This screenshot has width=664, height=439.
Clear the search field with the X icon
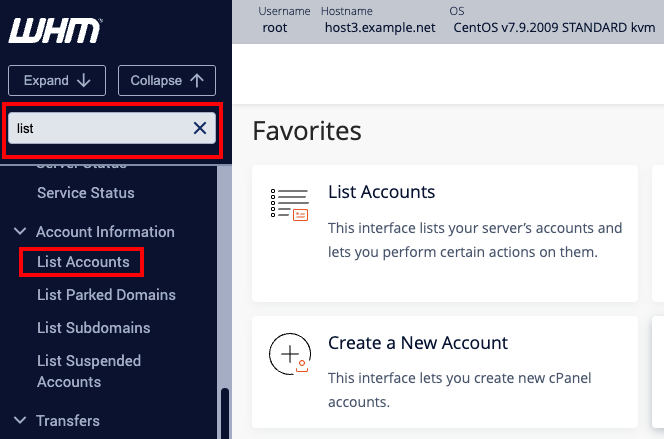click(x=200, y=128)
